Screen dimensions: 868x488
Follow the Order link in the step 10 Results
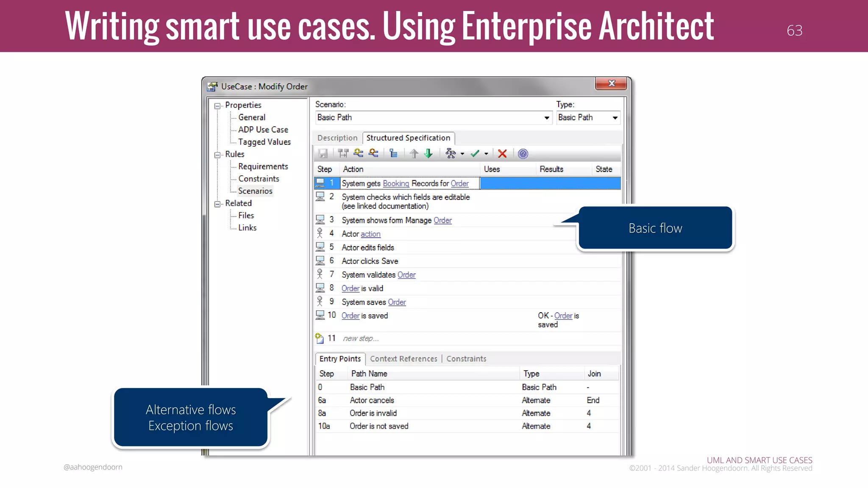tap(563, 316)
